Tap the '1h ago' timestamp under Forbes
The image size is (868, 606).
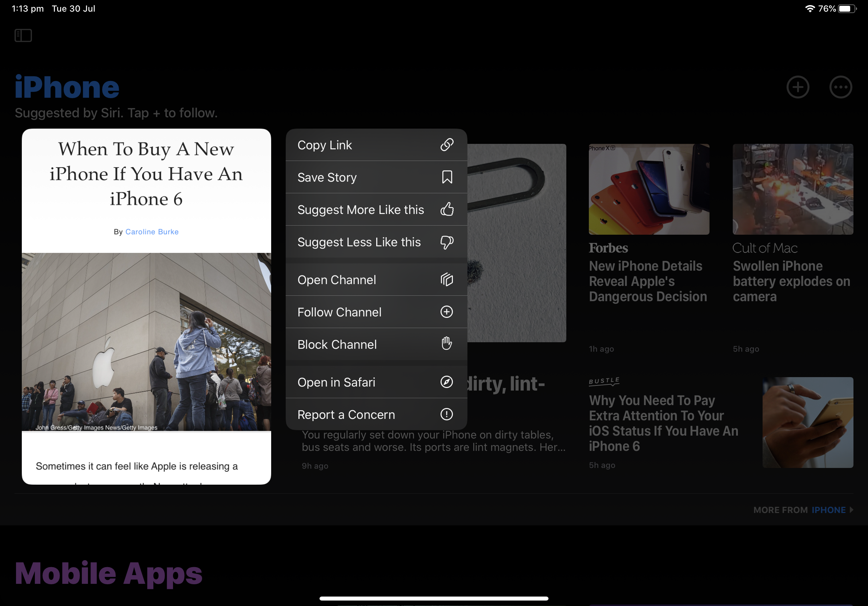601,349
